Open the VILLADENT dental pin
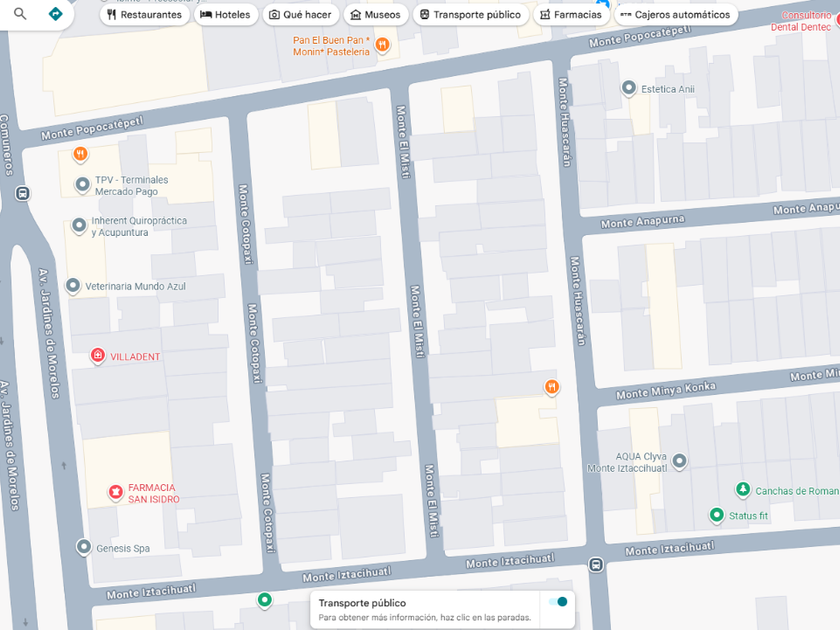 [98, 355]
